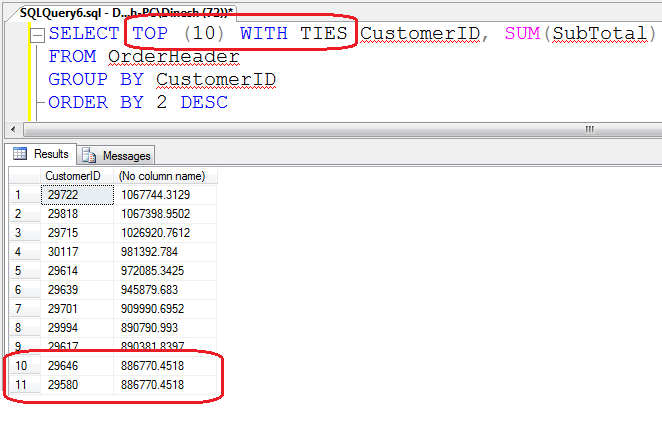Select cell with CustomerID 29994
Viewport: 662px width, 421px height.
click(x=77, y=328)
